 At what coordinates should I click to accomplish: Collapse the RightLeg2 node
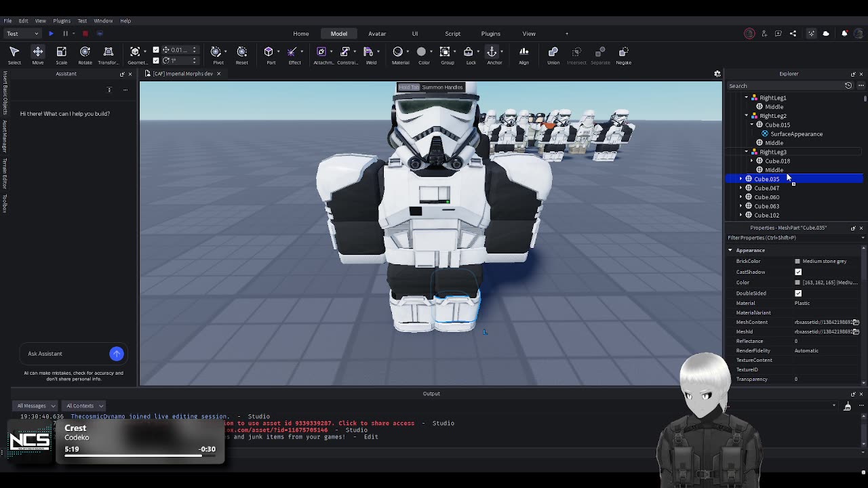tap(747, 116)
